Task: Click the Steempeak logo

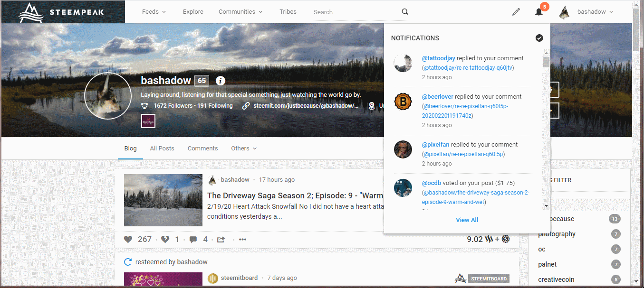Action: coord(63,12)
